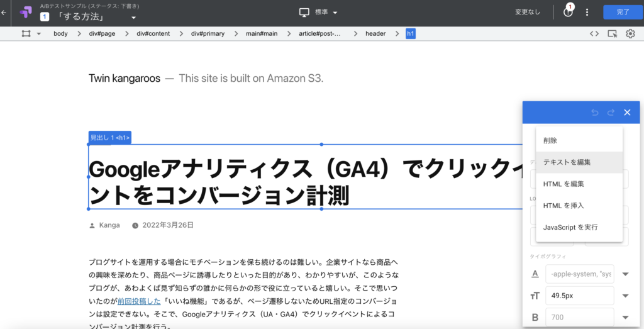Select div#content in the breadcrumb
This screenshot has height=329, width=644.
153,34
